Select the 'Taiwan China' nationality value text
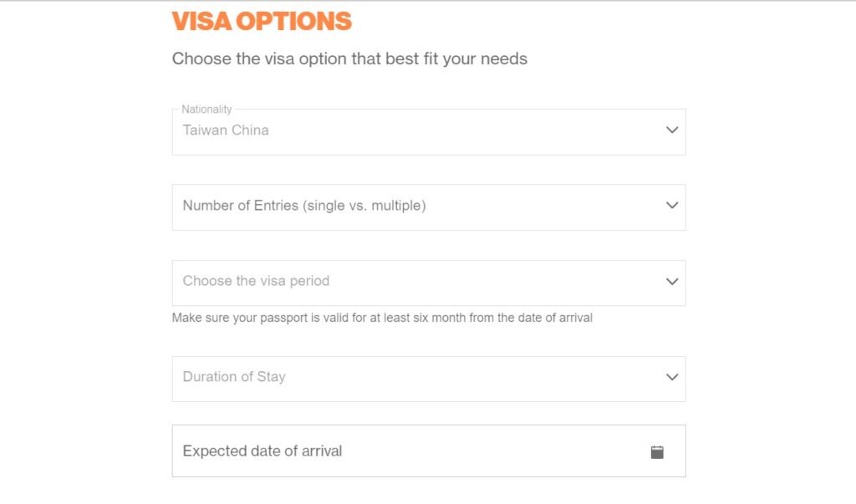 (226, 130)
